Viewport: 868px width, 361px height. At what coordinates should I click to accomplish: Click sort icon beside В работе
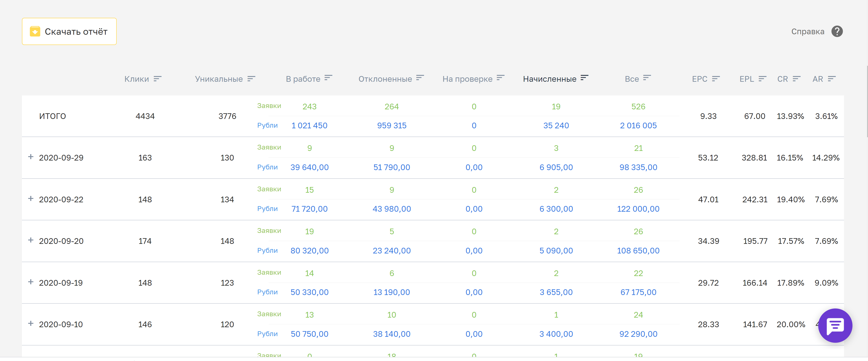(x=328, y=78)
